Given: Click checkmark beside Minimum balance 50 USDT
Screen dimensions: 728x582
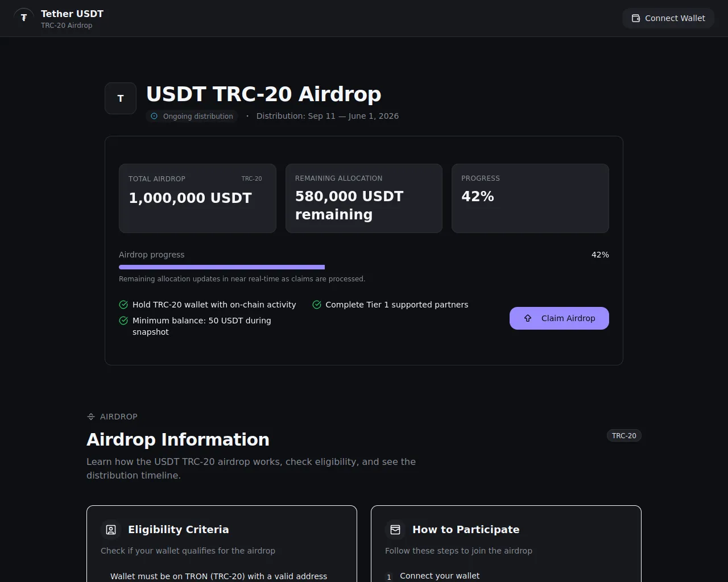Looking at the screenshot, I should 123,321.
